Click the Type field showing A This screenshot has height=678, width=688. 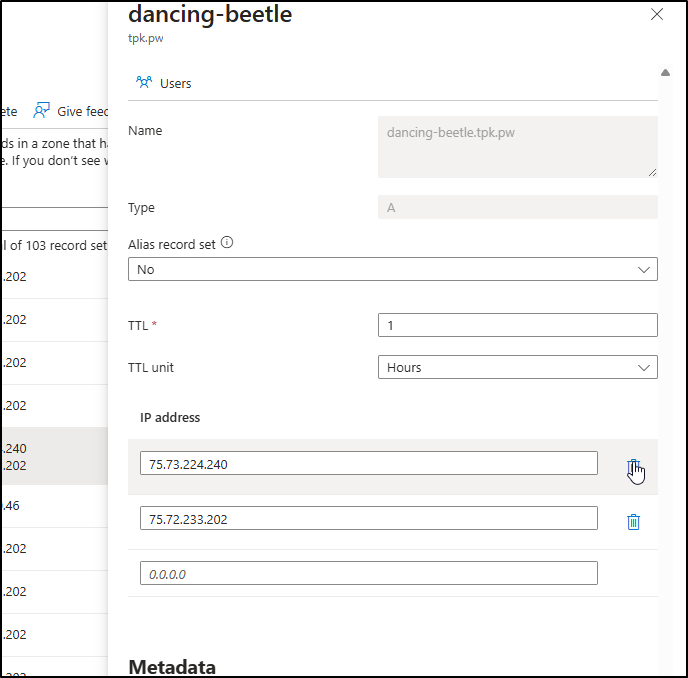click(x=517, y=207)
